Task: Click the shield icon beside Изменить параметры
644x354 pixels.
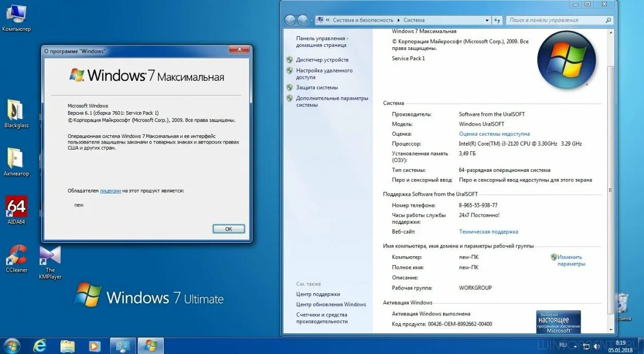Action: (553, 257)
